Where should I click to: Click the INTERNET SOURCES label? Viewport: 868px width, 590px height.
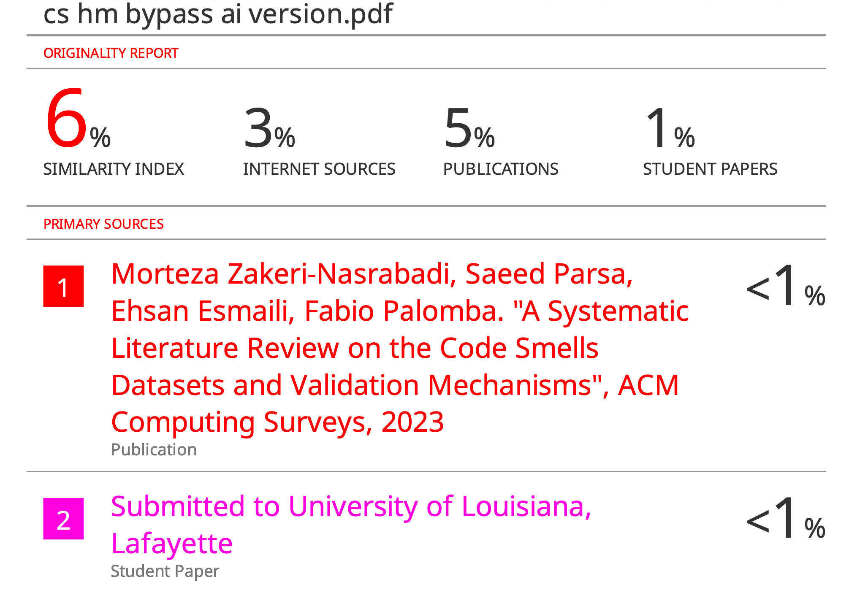click(319, 169)
